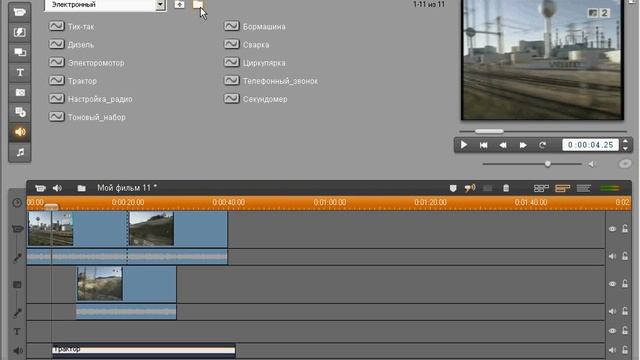Click the overlay track header icon
Image resolution: width=640 pixels, height=360 pixels.
(x=17, y=284)
